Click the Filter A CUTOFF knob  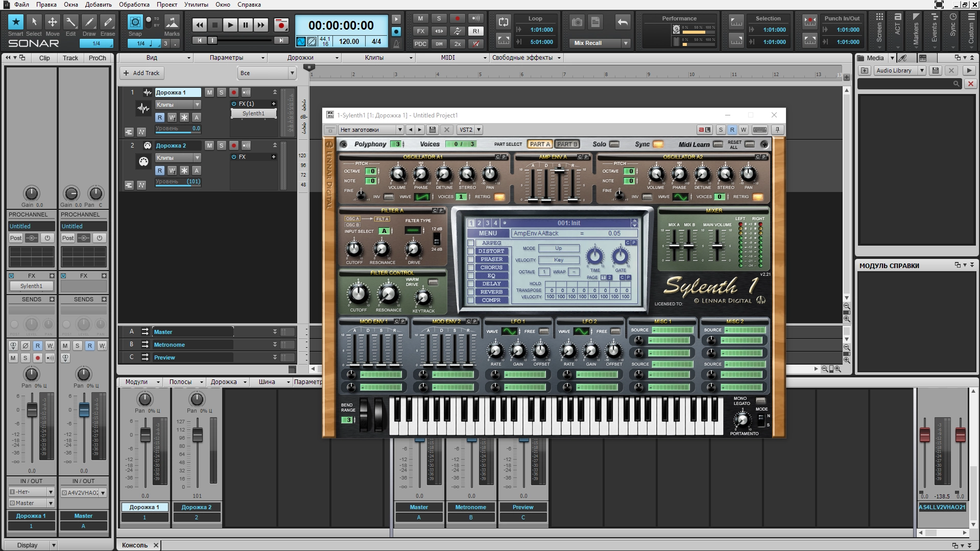pos(354,249)
